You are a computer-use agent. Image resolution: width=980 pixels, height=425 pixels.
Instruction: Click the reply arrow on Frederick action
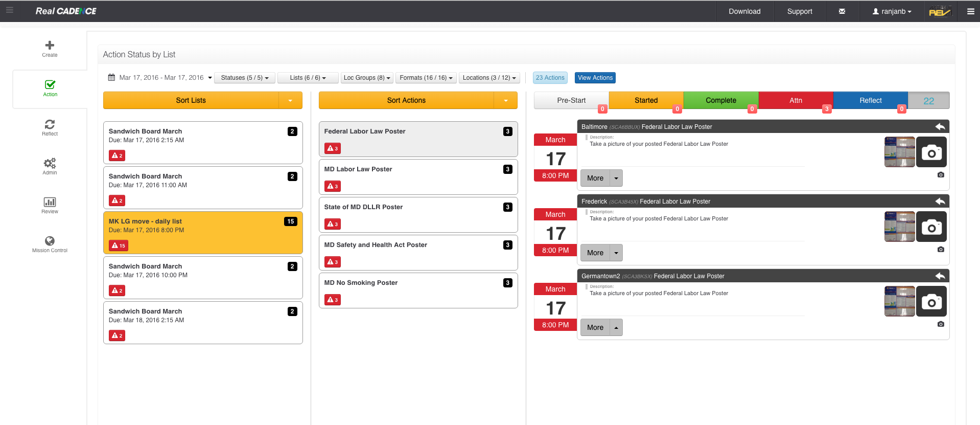tap(940, 202)
